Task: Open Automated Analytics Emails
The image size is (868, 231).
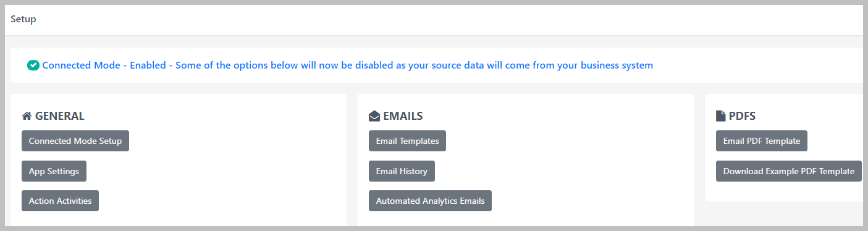Action: (x=430, y=201)
